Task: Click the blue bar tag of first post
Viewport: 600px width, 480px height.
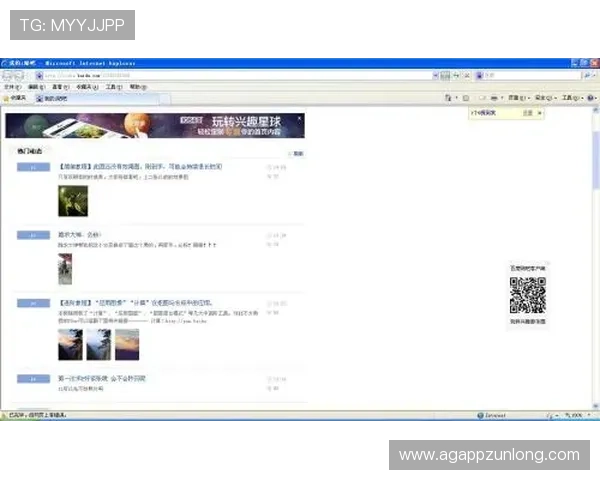Action: point(33,167)
